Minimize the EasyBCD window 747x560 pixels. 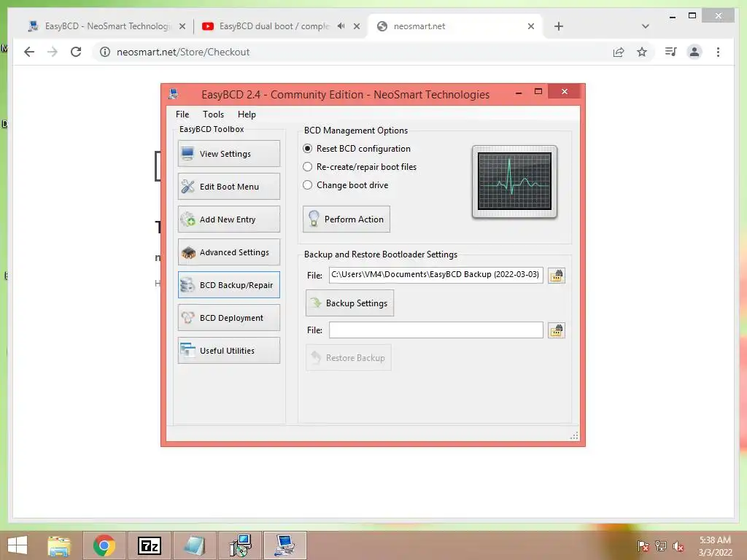[x=519, y=93]
